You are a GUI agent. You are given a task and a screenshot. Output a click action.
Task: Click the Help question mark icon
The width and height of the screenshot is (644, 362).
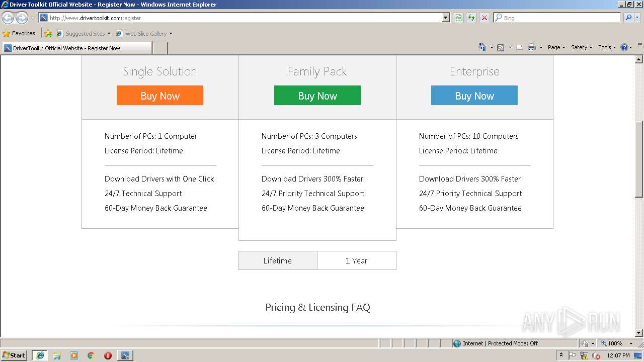click(624, 47)
